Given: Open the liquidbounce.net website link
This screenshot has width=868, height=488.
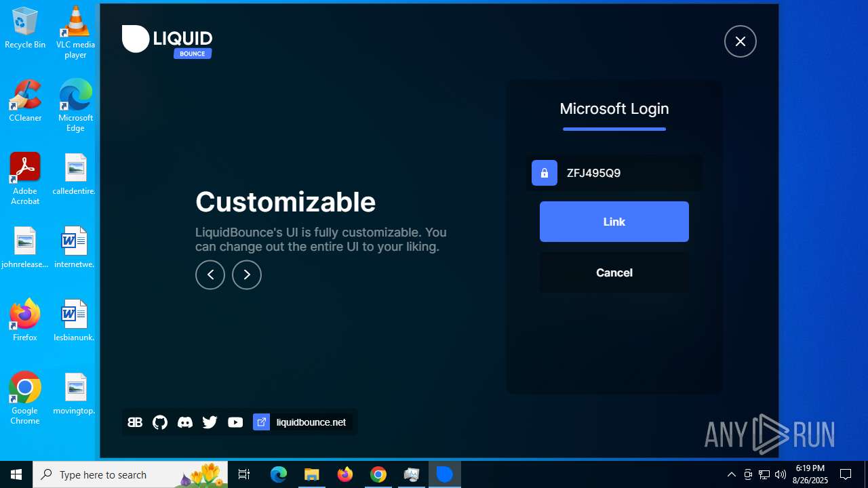Looking at the screenshot, I should pyautogui.click(x=302, y=422).
